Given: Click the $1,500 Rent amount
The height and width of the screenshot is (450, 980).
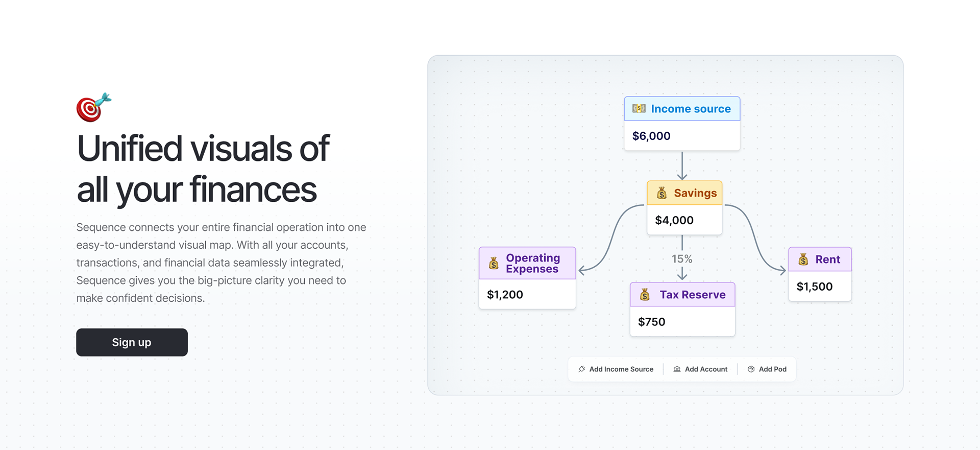Looking at the screenshot, I should pos(815,287).
